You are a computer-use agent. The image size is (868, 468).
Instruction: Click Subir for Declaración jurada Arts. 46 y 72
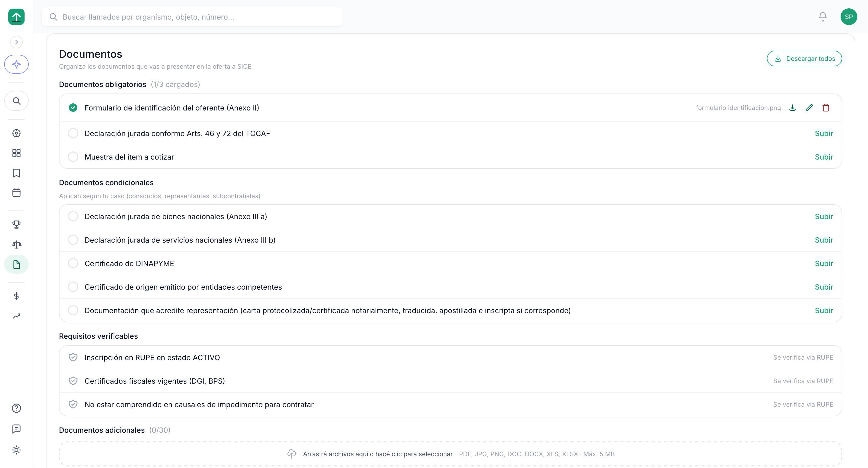coord(824,133)
